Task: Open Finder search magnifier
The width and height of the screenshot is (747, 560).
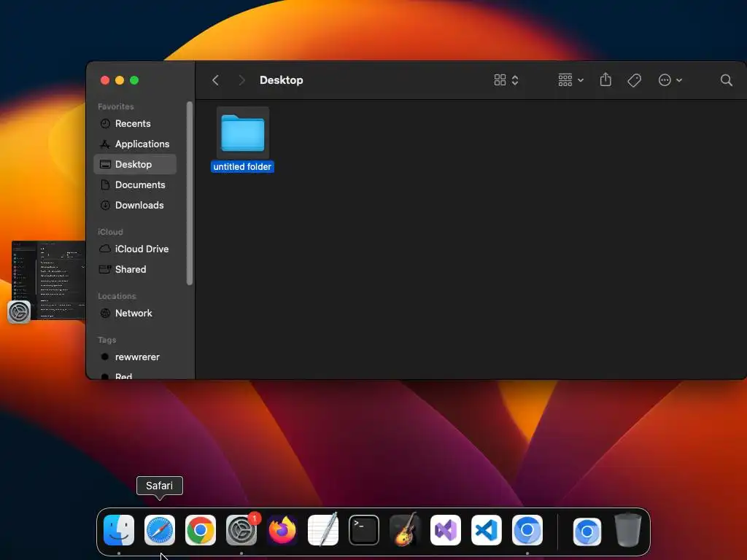Action: click(x=726, y=80)
